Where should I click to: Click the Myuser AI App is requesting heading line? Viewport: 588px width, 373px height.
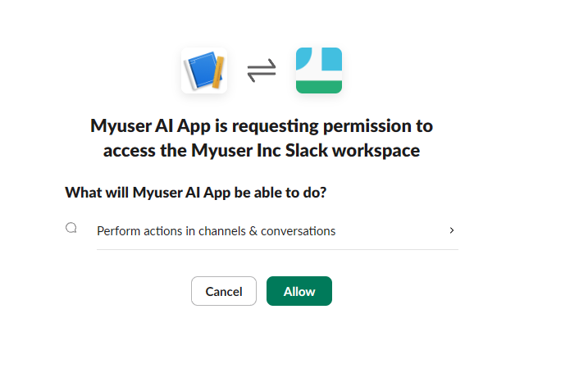coord(262,126)
